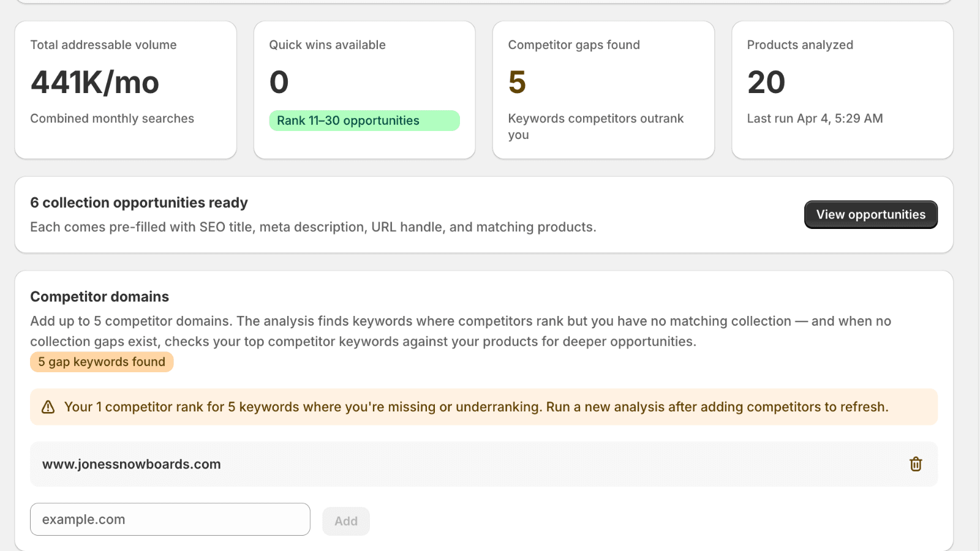
Task: Click the Combined monthly searches text
Action: (x=112, y=118)
